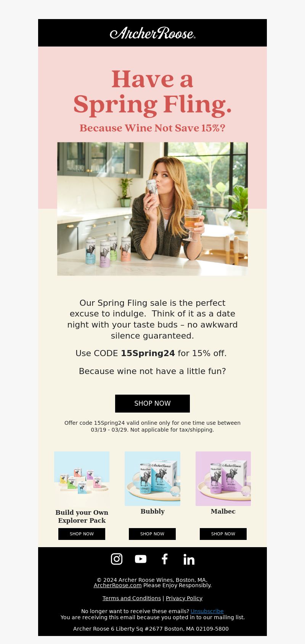Shop now under Bubbly
This screenshot has width=305, height=644.
pyautogui.click(x=152, y=534)
